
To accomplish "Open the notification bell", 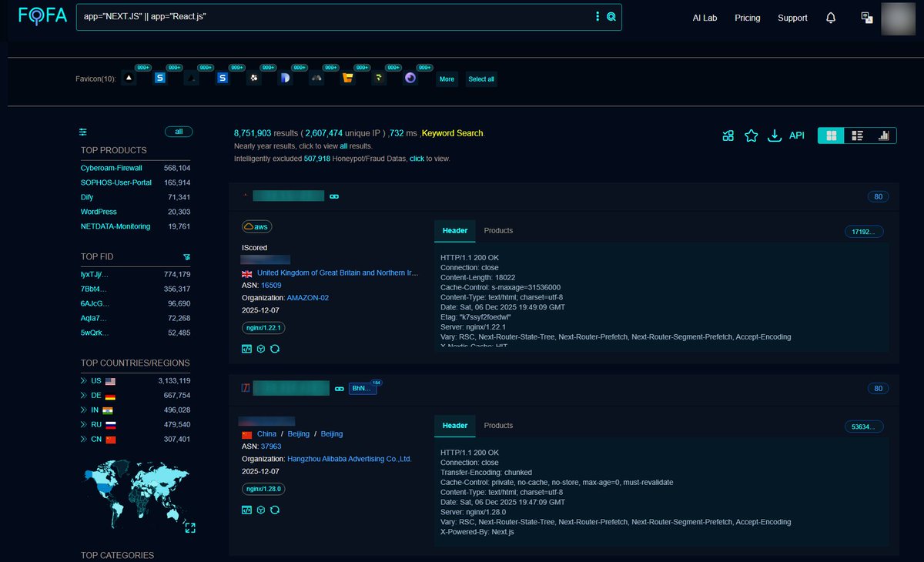I will [831, 18].
